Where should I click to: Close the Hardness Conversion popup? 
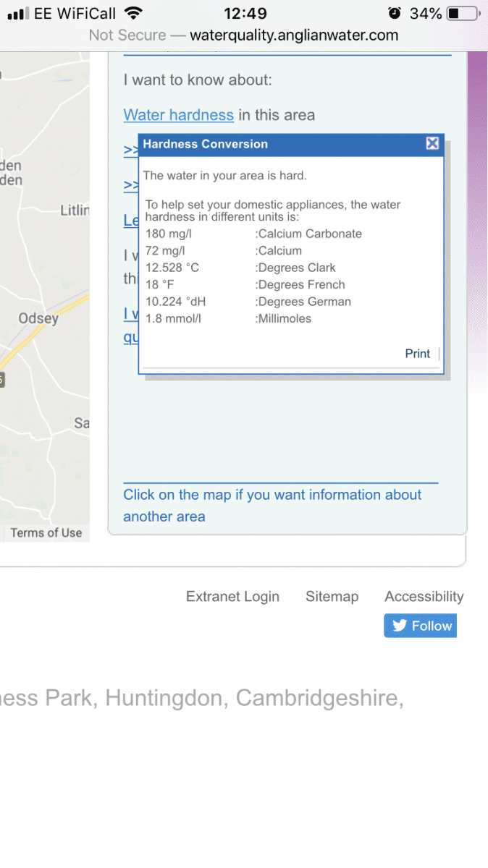[432, 143]
